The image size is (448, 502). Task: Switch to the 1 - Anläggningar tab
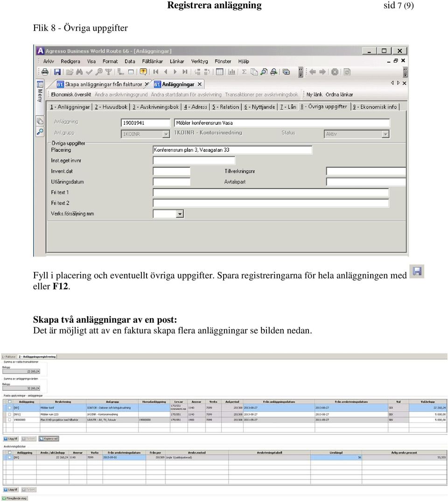click(x=70, y=107)
